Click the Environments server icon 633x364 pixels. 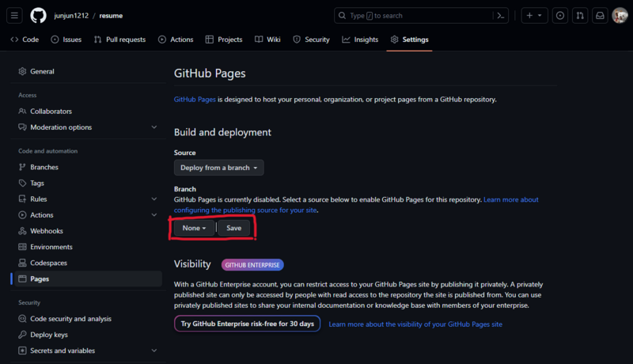pyautogui.click(x=22, y=247)
